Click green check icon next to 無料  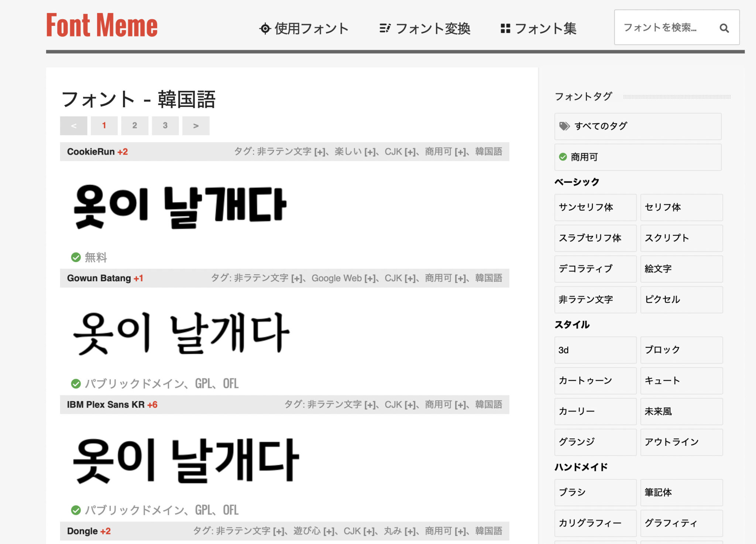pyautogui.click(x=76, y=257)
